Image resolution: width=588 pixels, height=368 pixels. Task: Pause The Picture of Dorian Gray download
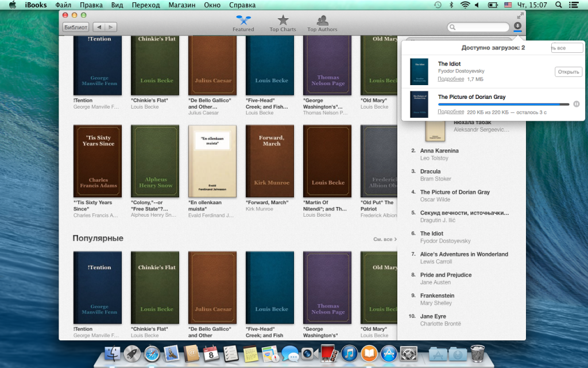(576, 104)
